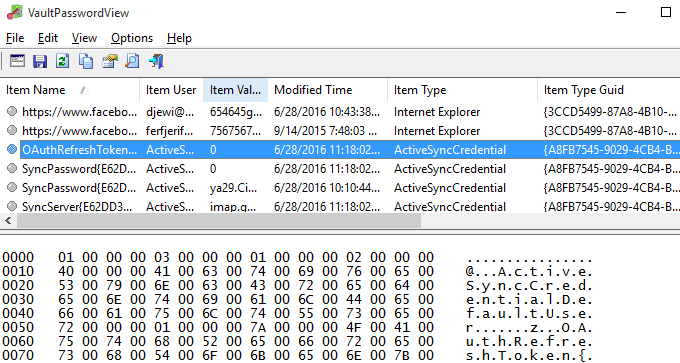Sort by the Modified Time column header

(x=327, y=90)
